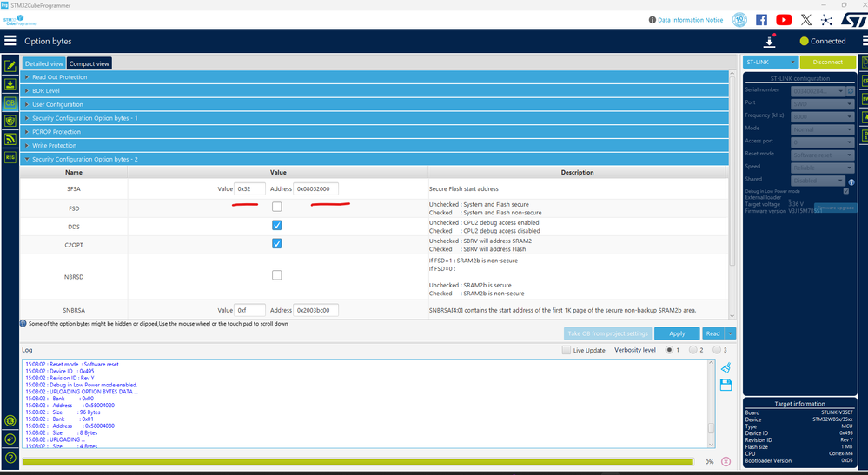Open the ST Facebook page icon
868x475 pixels.
pyautogui.click(x=762, y=20)
